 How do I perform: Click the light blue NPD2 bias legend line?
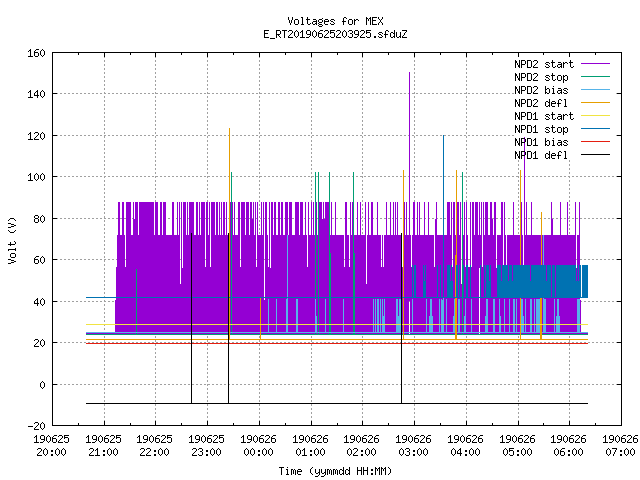[x=596, y=90]
